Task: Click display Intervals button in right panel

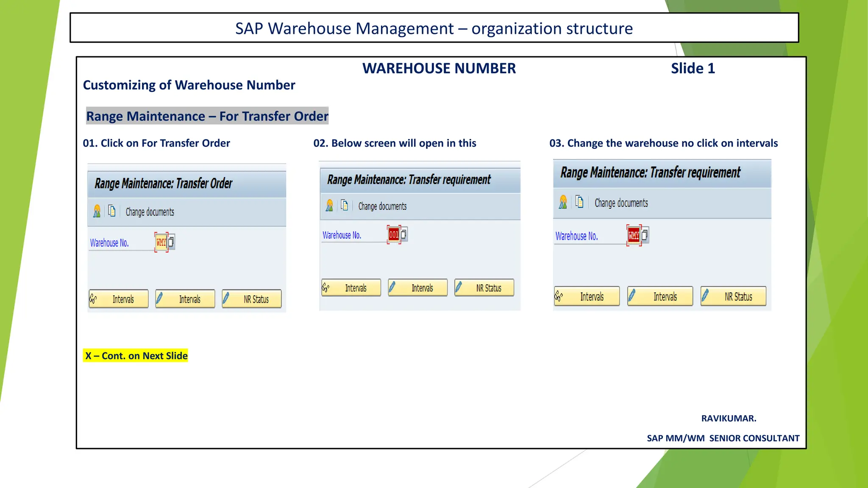Action: coord(587,296)
